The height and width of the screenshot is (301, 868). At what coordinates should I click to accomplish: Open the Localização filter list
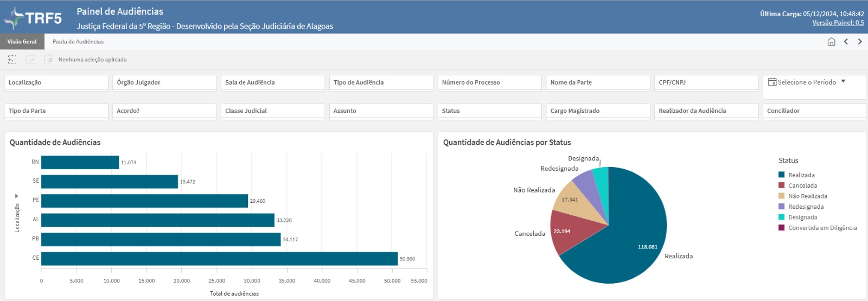click(56, 82)
